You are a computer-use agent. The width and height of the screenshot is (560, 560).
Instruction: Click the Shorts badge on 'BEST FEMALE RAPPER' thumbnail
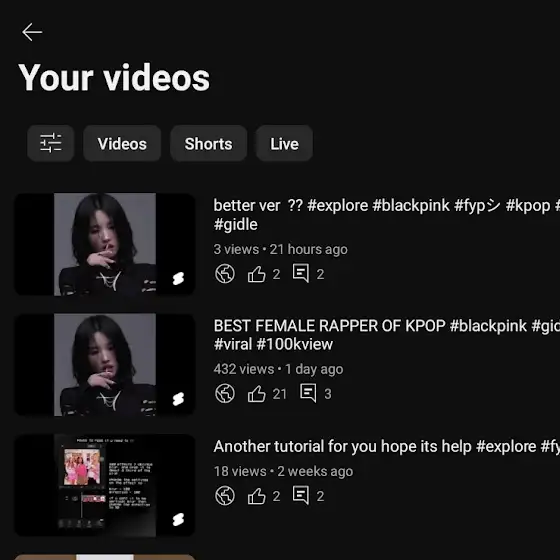[178, 399]
